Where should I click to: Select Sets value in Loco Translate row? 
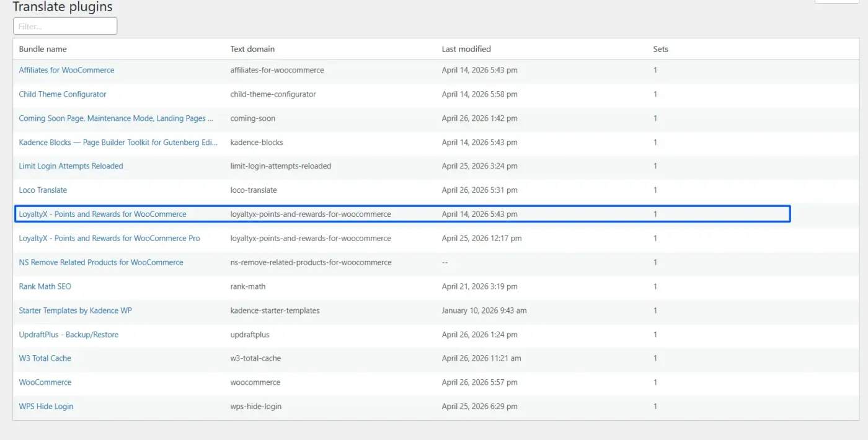coord(655,190)
